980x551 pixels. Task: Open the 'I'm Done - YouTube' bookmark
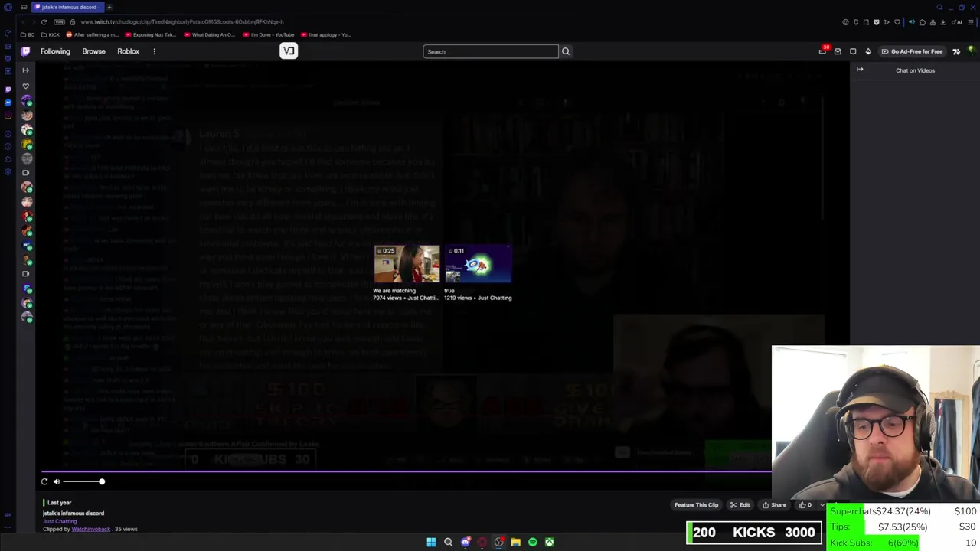(x=269, y=34)
